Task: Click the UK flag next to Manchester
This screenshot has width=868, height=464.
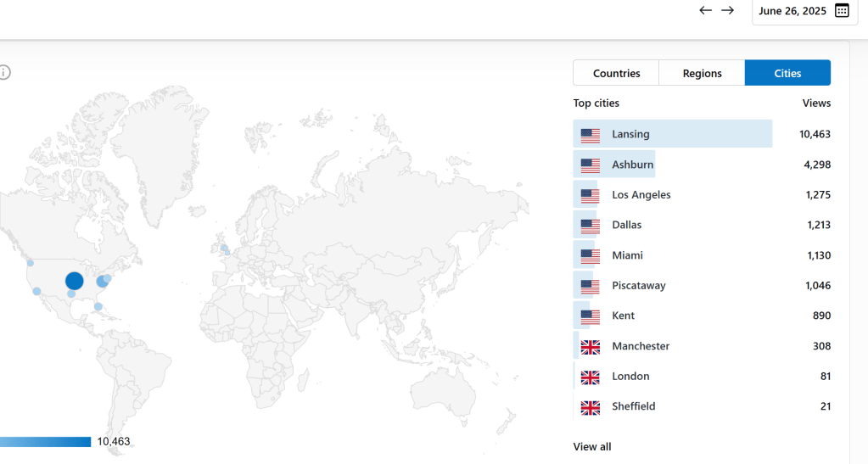Action: click(591, 347)
